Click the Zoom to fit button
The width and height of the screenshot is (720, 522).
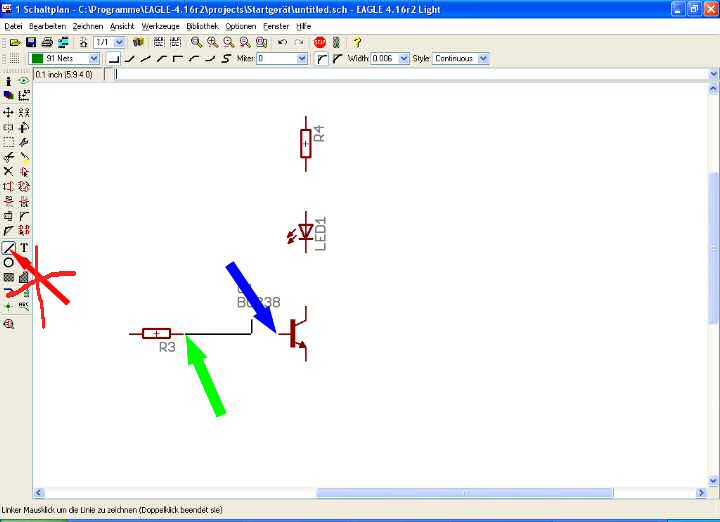pyautogui.click(x=196, y=43)
